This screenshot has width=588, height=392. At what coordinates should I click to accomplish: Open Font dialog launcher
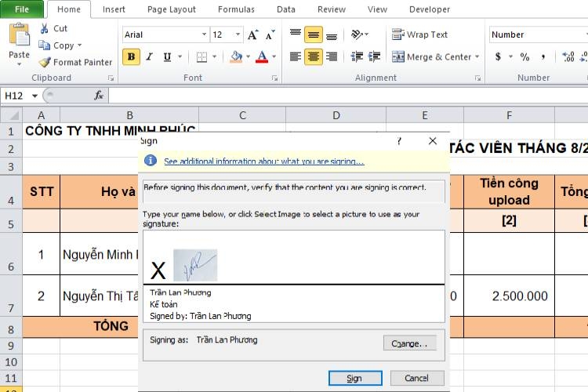275,78
